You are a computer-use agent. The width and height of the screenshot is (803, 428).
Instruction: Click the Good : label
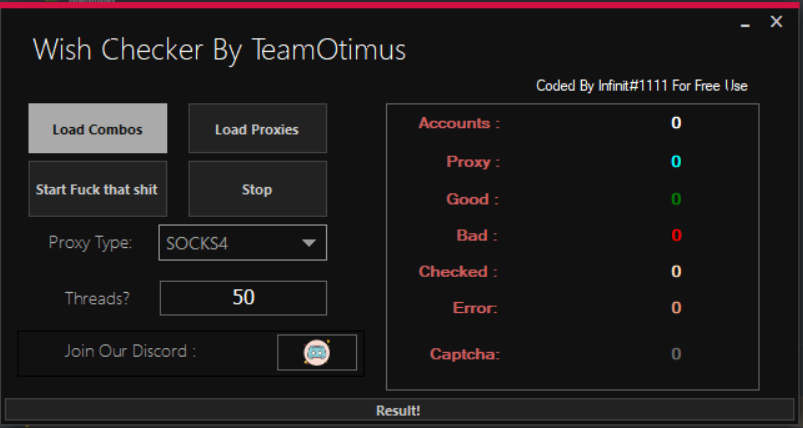(472, 199)
